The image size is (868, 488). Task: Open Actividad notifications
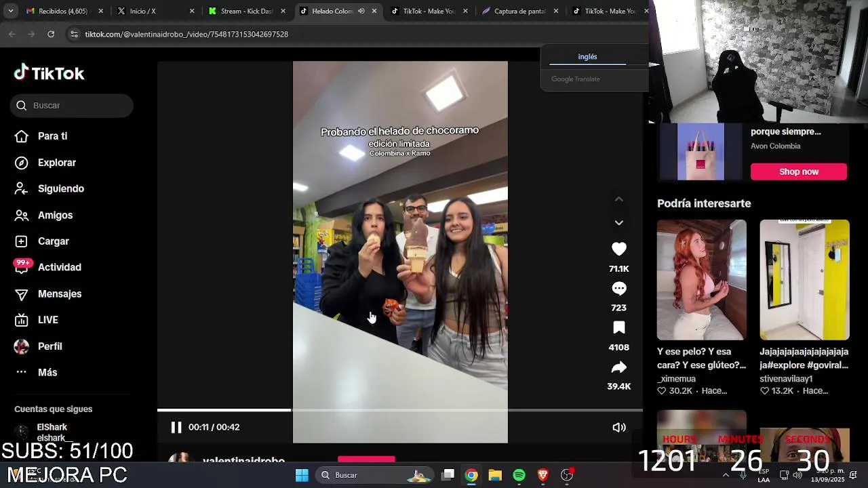[x=48, y=268]
